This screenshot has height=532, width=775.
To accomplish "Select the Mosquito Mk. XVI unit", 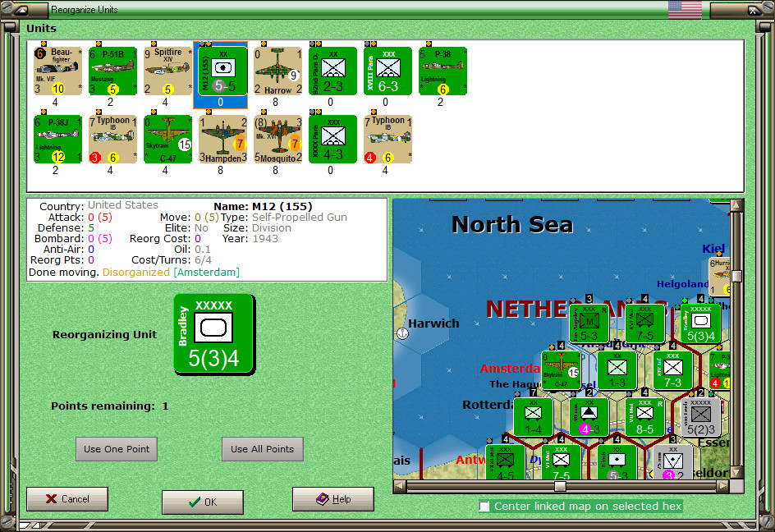I will (277, 139).
